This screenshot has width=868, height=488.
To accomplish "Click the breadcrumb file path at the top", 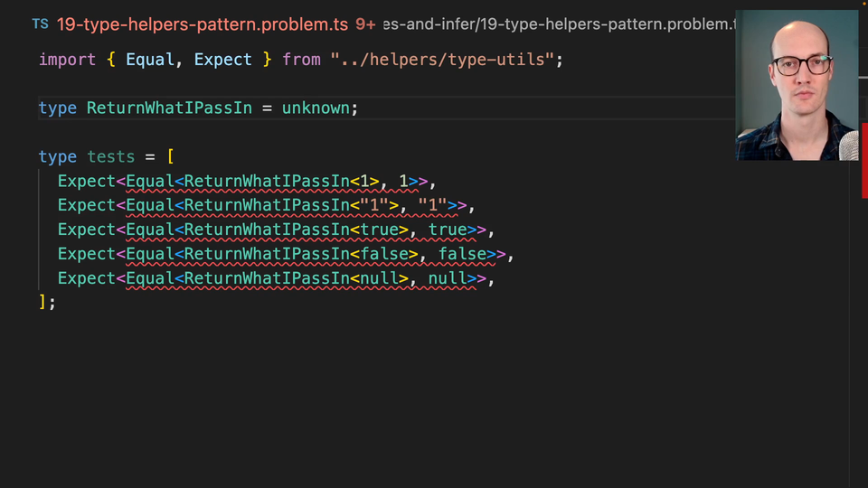I will click(x=561, y=24).
